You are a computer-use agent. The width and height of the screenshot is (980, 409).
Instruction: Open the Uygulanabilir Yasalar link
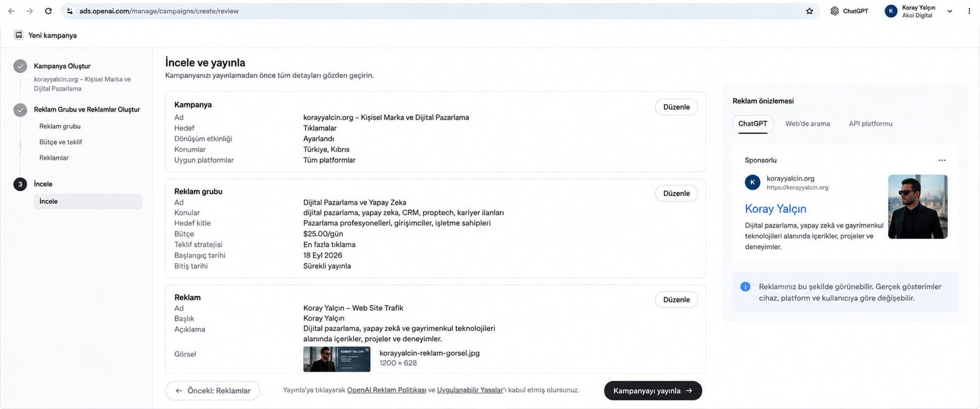click(470, 390)
